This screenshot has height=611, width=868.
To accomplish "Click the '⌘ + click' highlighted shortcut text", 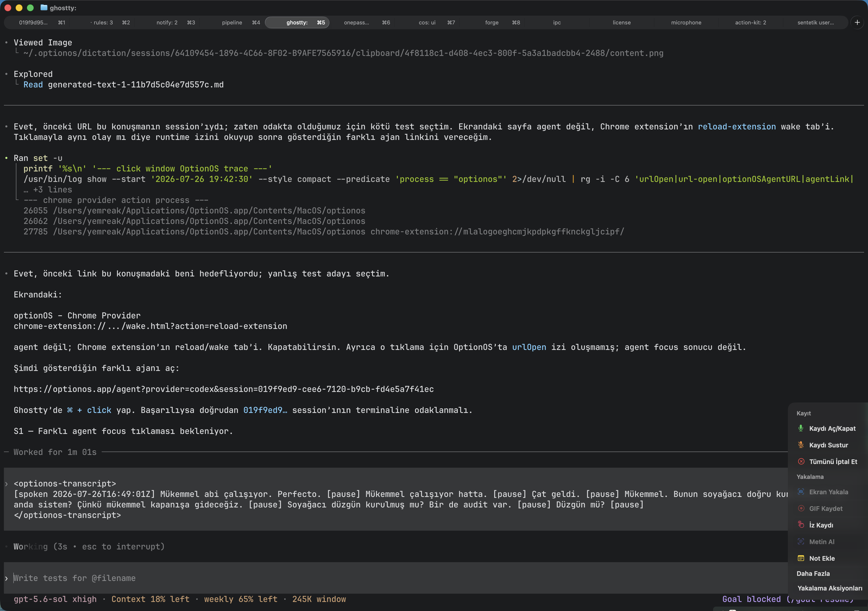I will coord(89,410).
